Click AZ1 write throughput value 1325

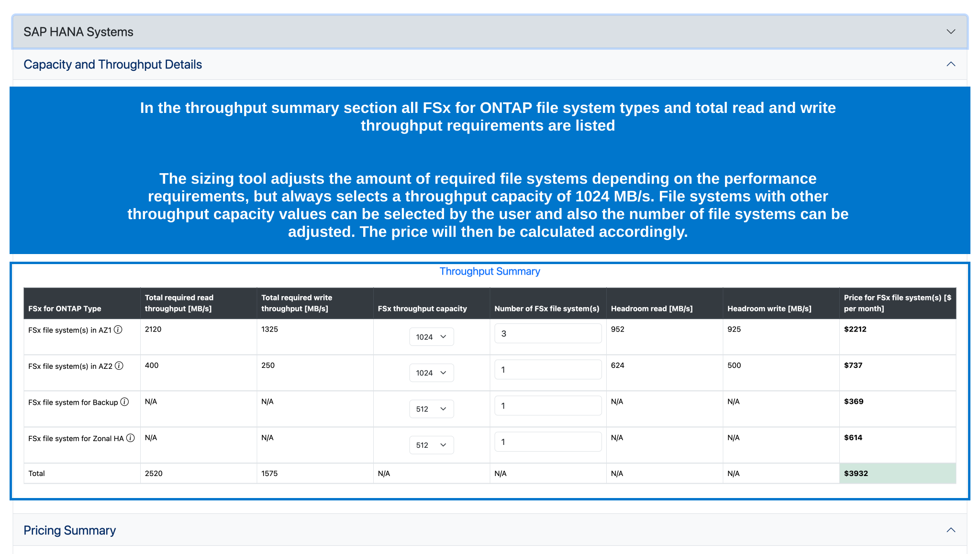(x=269, y=329)
